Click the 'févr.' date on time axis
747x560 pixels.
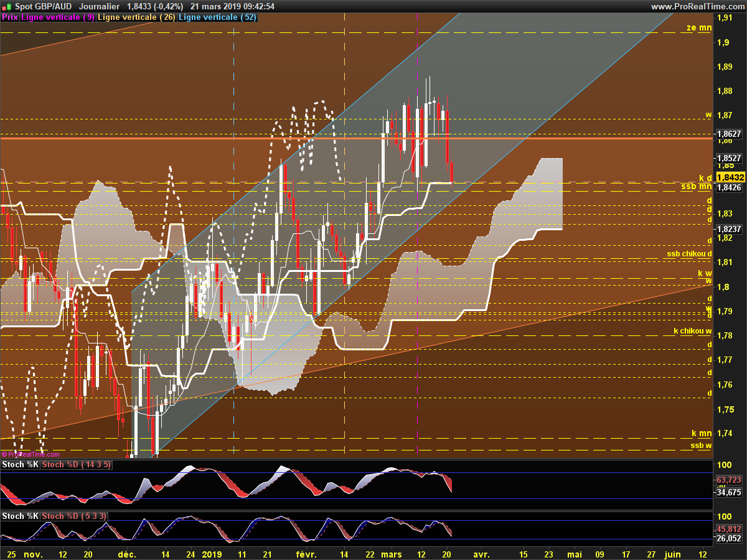[306, 553]
